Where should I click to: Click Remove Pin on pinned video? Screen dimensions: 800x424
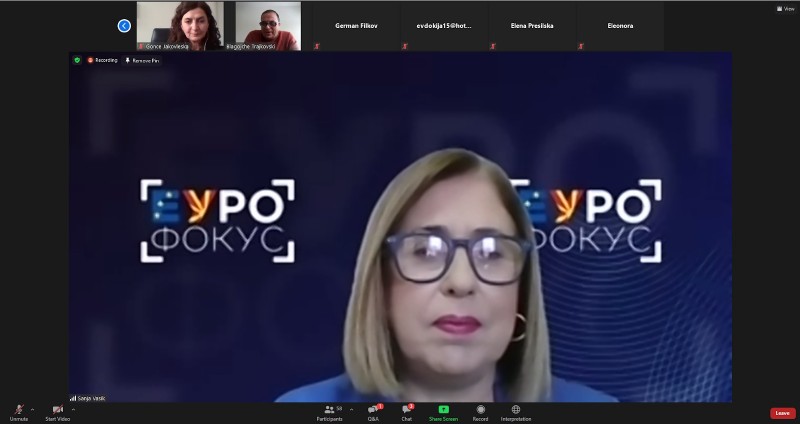coord(142,60)
